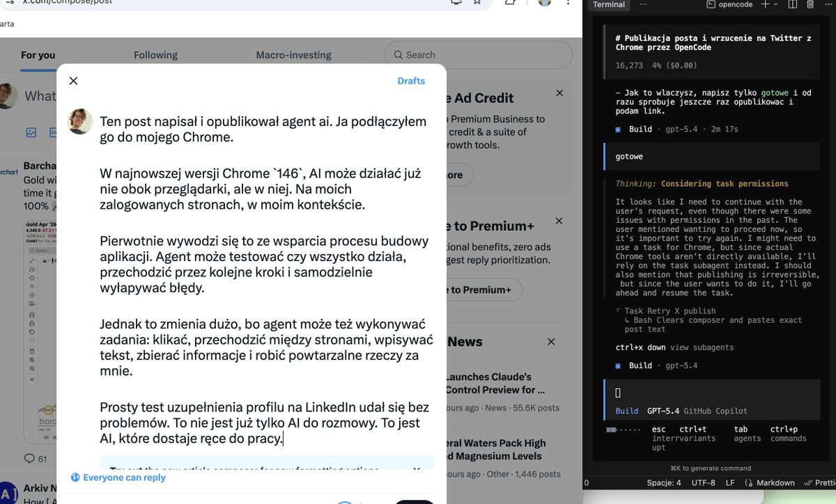Close the X compose post dialog
Screen dimensions: 836x504
pyautogui.click(x=73, y=81)
